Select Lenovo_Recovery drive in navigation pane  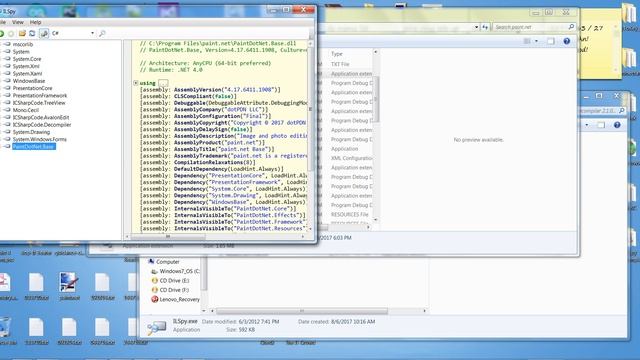click(176, 299)
